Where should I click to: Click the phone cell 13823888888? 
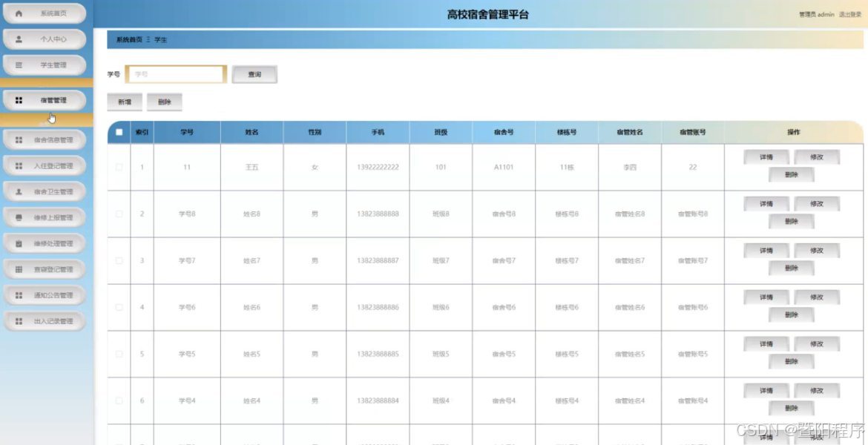pyautogui.click(x=378, y=214)
